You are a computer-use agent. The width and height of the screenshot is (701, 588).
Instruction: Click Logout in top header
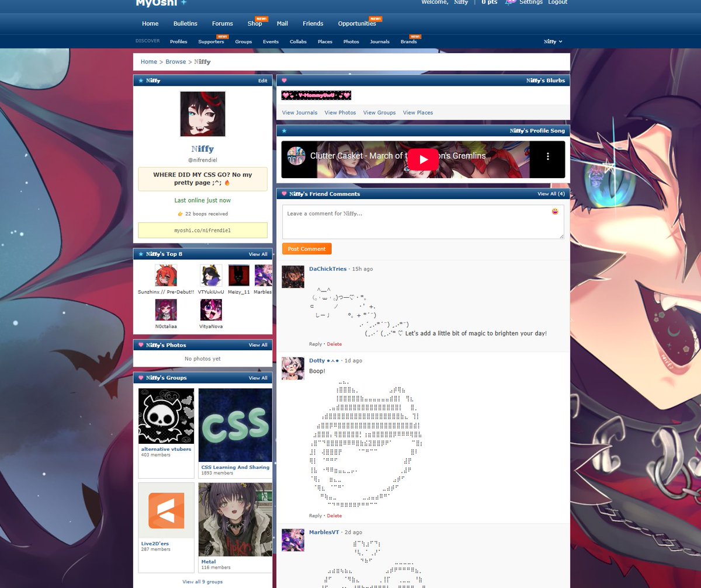click(x=557, y=2)
